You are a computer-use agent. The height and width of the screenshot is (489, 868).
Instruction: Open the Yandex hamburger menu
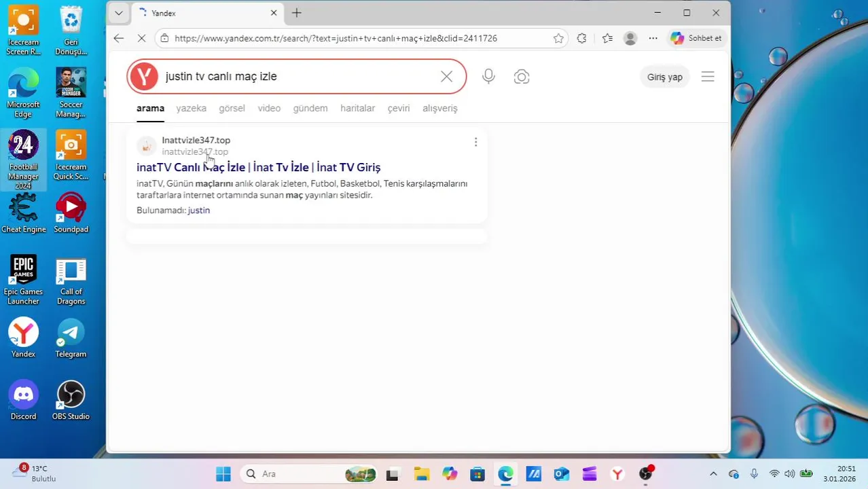(708, 77)
